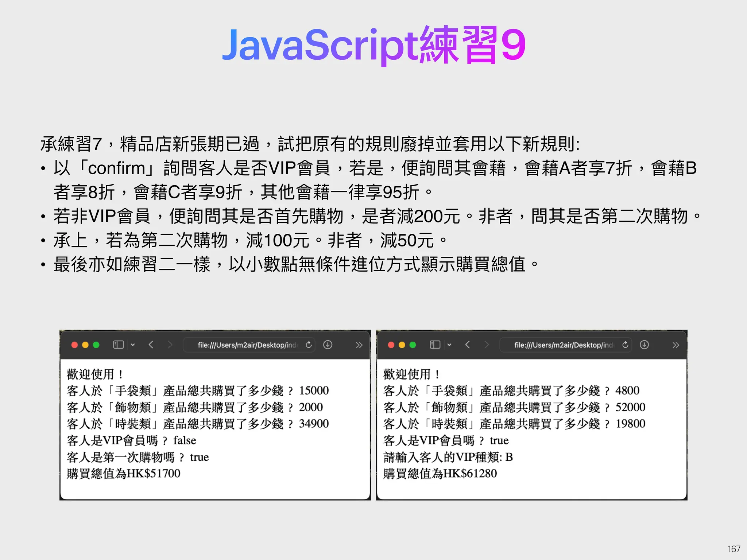747x560 pixels.
Task: Show downloads in the right browser window
Action: (x=644, y=345)
